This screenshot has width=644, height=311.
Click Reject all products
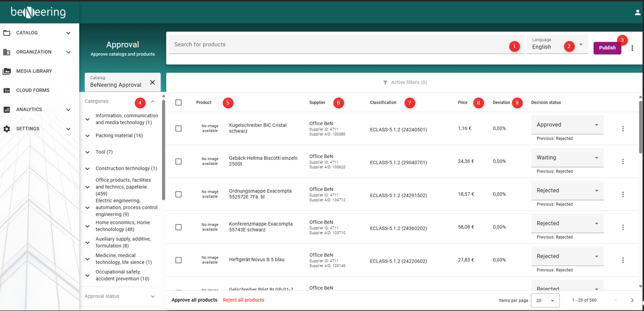(x=243, y=300)
